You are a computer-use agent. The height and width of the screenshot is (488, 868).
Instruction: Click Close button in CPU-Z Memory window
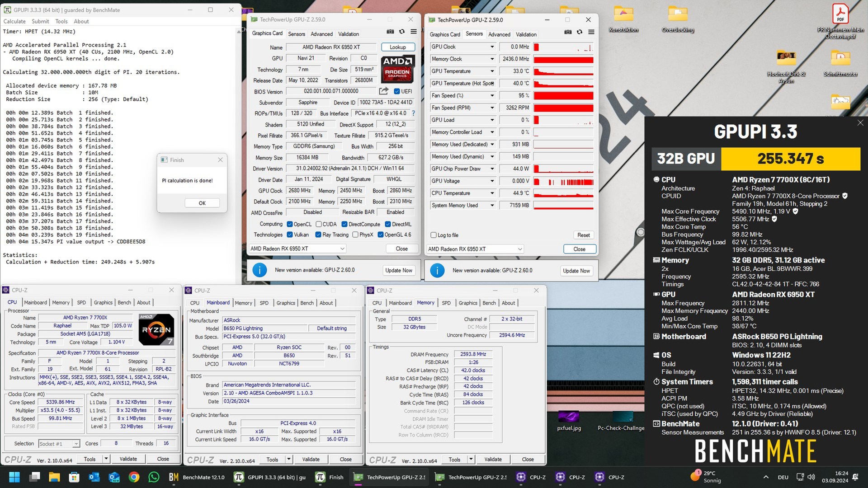tap(528, 460)
